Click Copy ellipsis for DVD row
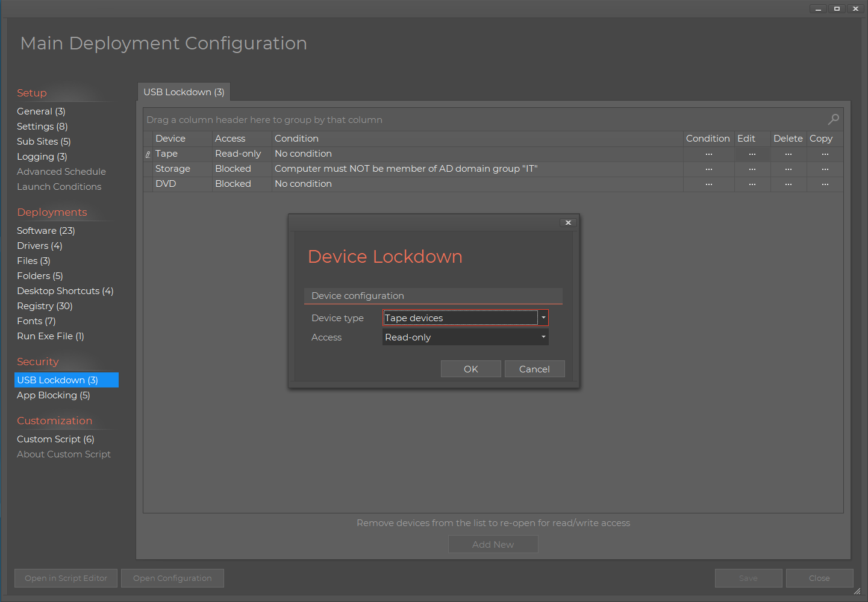Viewport: 868px width, 602px height. click(x=825, y=184)
